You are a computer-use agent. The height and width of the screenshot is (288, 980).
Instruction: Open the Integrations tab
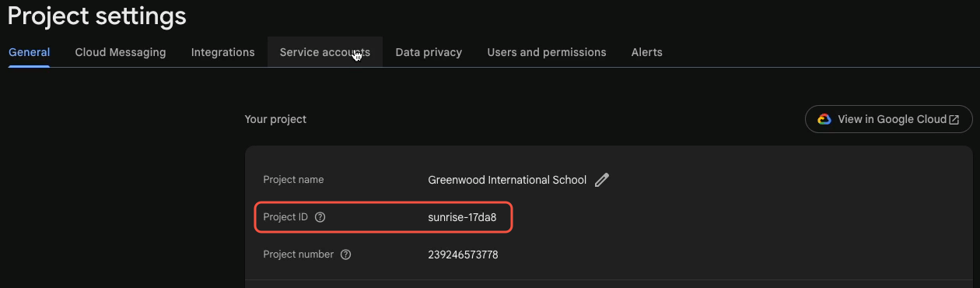pyautogui.click(x=223, y=52)
